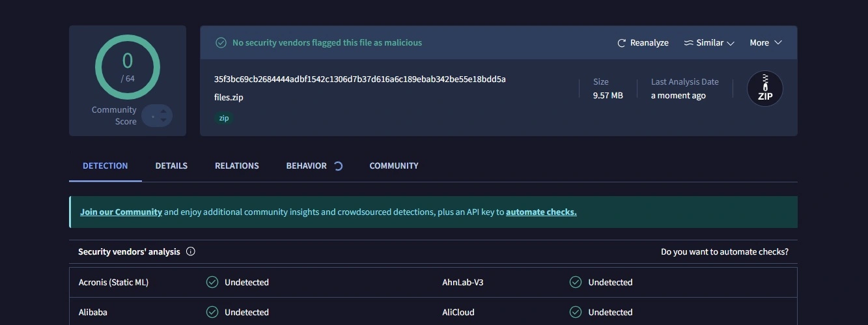Click the Reanalyze circular arrow icon
Image resolution: width=868 pixels, height=325 pixels.
621,43
